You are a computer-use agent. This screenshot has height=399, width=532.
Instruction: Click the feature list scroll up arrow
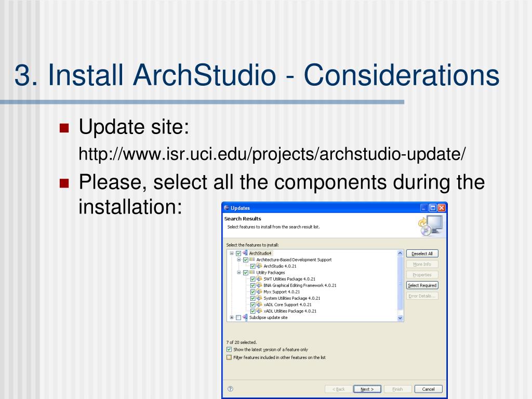(x=400, y=253)
